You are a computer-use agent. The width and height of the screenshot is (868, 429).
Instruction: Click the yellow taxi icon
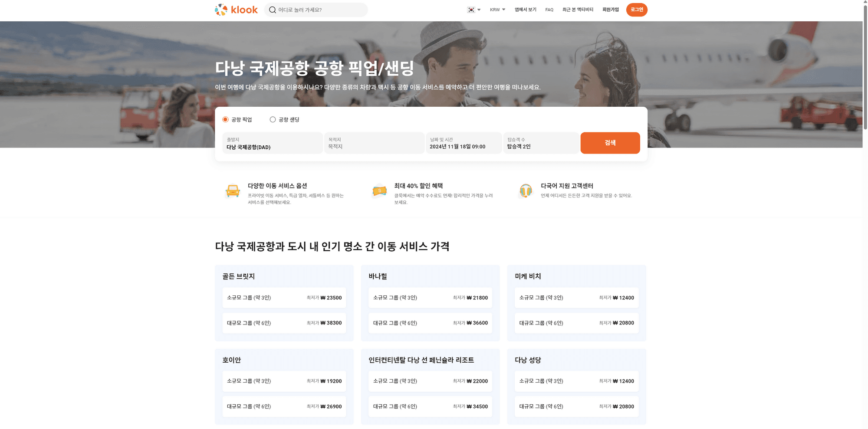point(233,191)
